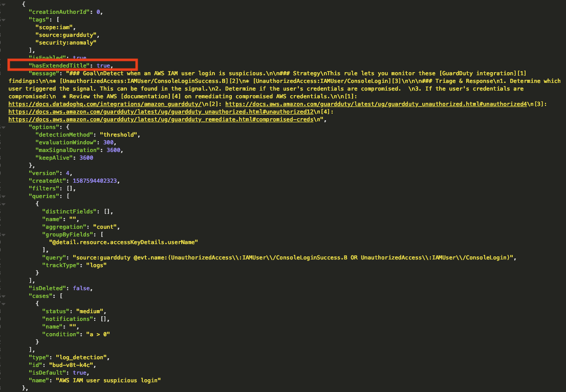The width and height of the screenshot is (566, 392).
Task: Click the "detectionMethod" key
Action: point(64,135)
